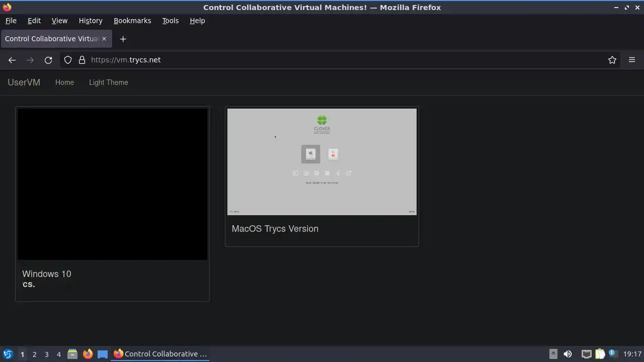The image size is (644, 362).
Task: Open the MacOS Trycs Version VM thumbnail
Action: 322,162
